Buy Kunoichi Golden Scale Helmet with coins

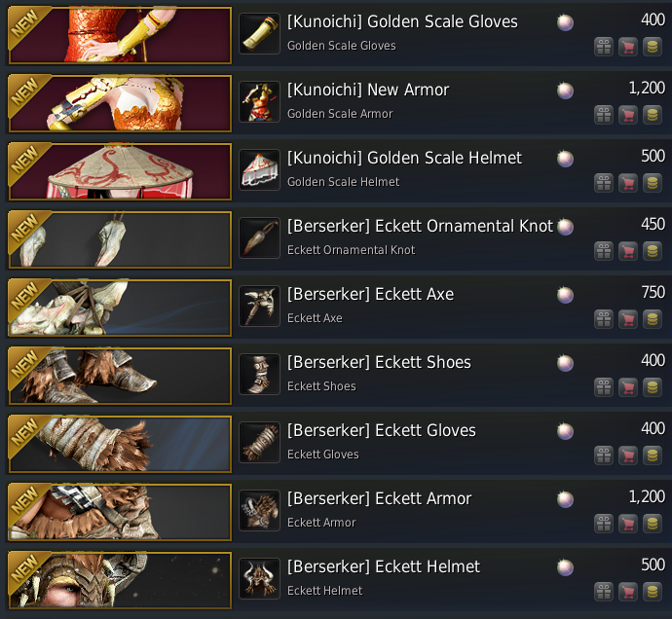click(x=653, y=183)
